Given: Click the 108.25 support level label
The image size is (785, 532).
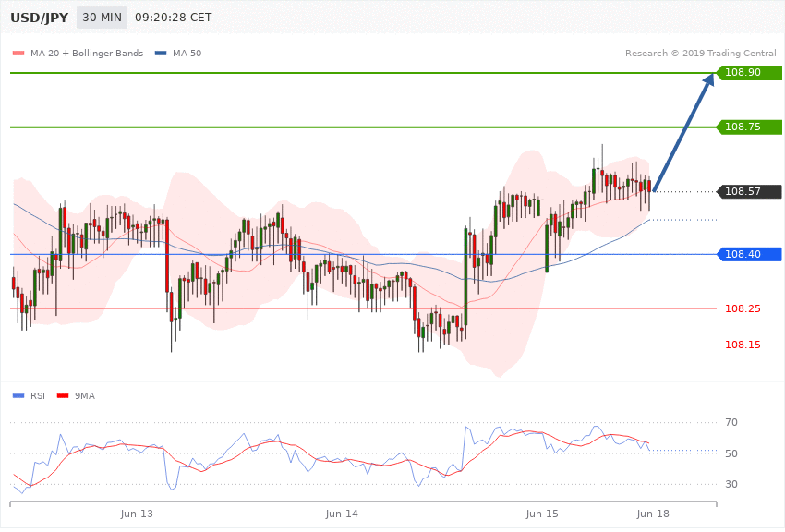Looking at the screenshot, I should point(743,308).
